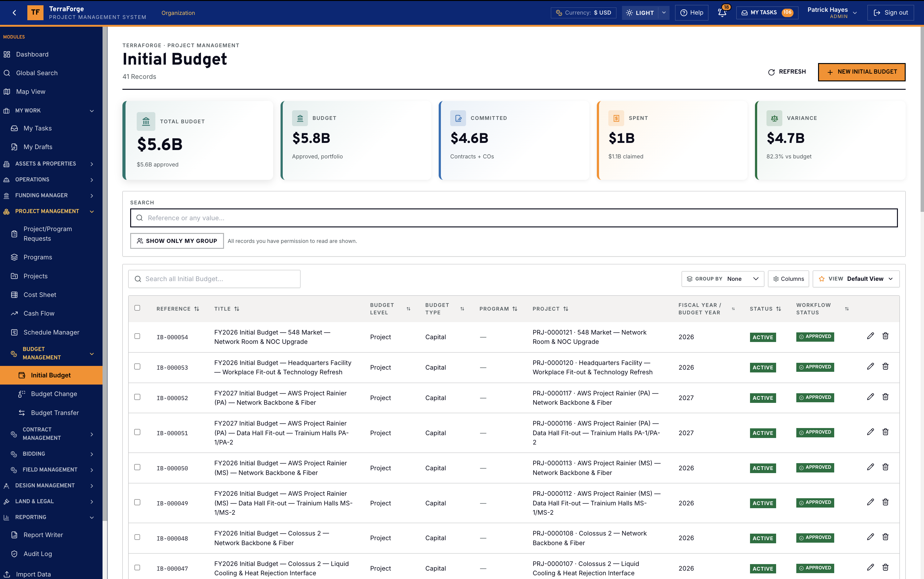
Task: Delete record IB-000054 with trash icon
Action: (885, 336)
